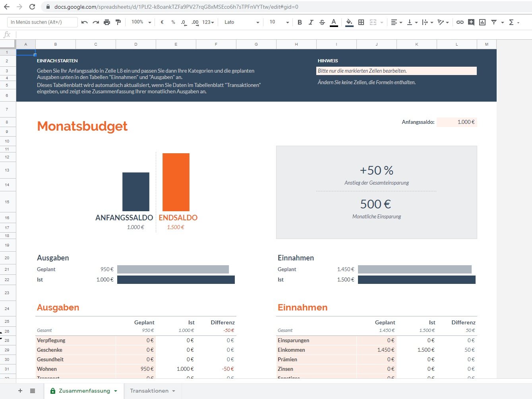The image size is (532, 399).
Task: Open the all sheets list
Action: (33, 391)
